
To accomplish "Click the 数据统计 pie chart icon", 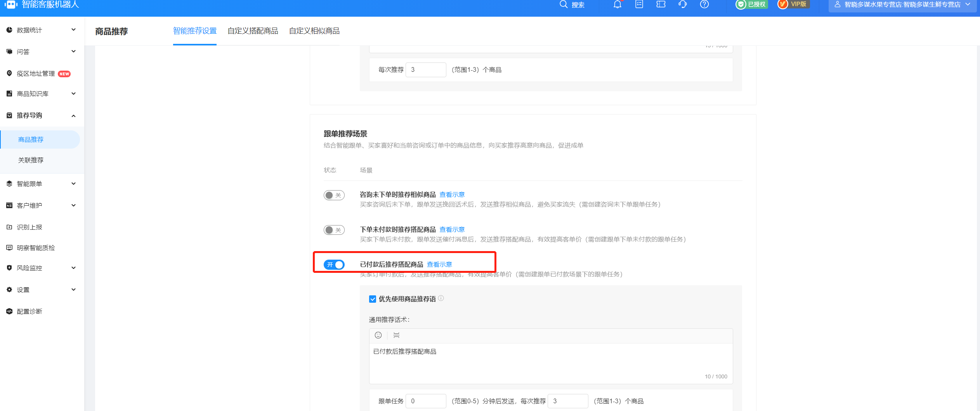I will (x=9, y=30).
